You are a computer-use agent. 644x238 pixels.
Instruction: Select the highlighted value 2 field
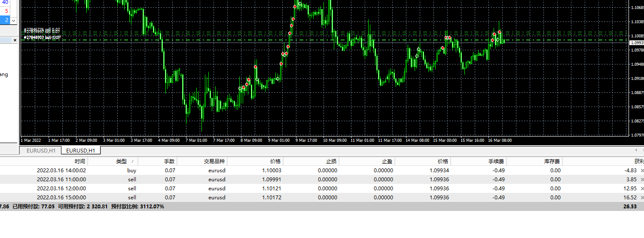coord(5,20)
